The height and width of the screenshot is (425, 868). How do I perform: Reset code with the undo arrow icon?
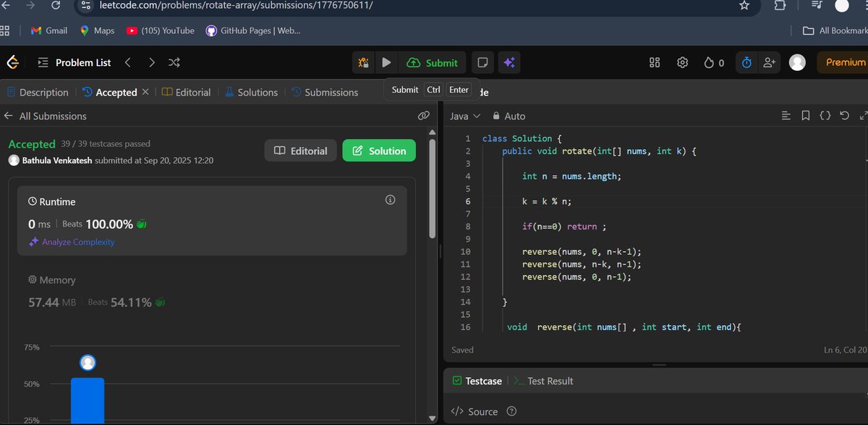[x=844, y=115]
